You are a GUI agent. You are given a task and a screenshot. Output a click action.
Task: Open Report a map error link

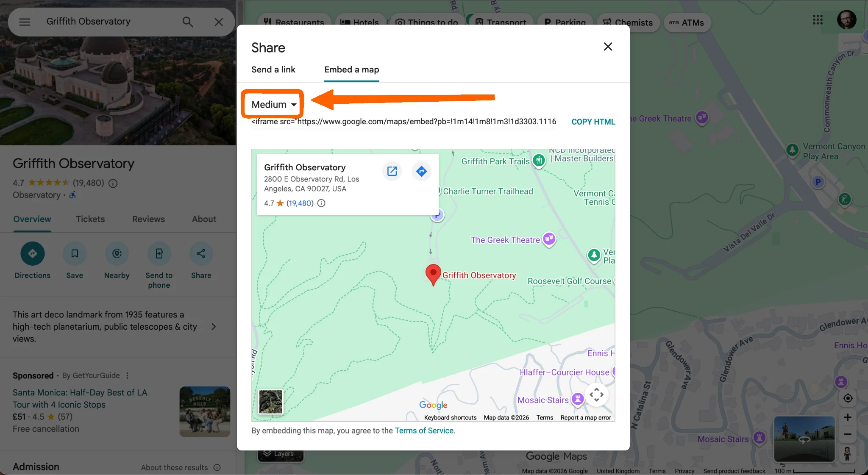tap(586, 418)
